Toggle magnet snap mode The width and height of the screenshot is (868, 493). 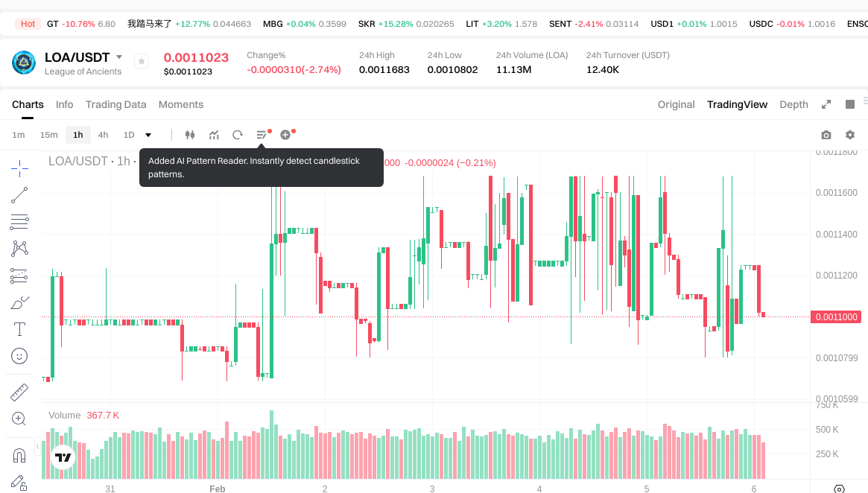tap(19, 455)
